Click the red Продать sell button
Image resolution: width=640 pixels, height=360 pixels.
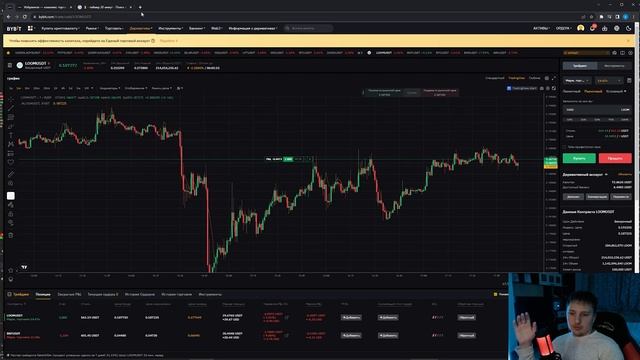(x=615, y=158)
